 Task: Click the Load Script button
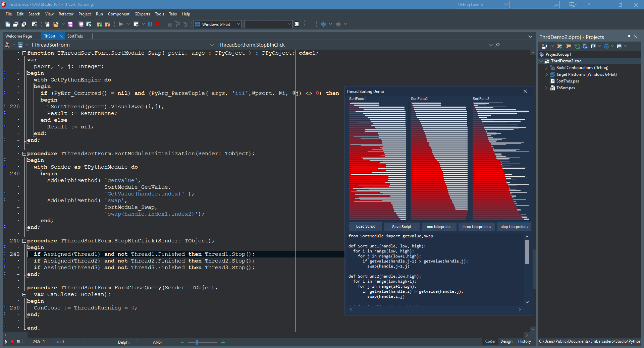click(365, 227)
